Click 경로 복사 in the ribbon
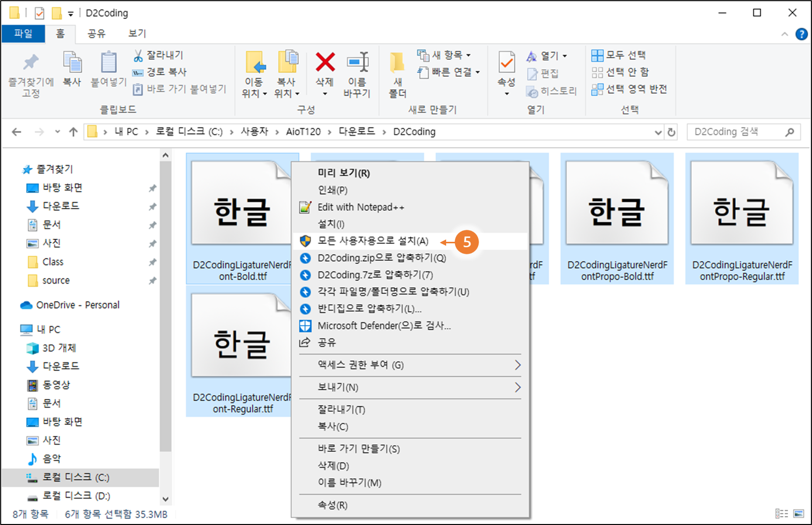The width and height of the screenshot is (812, 525). tap(160, 72)
